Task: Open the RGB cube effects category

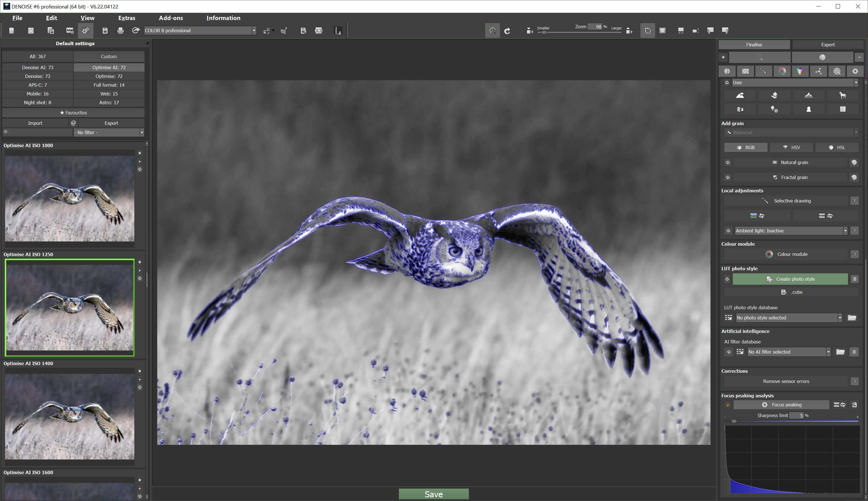Action: click(800, 71)
